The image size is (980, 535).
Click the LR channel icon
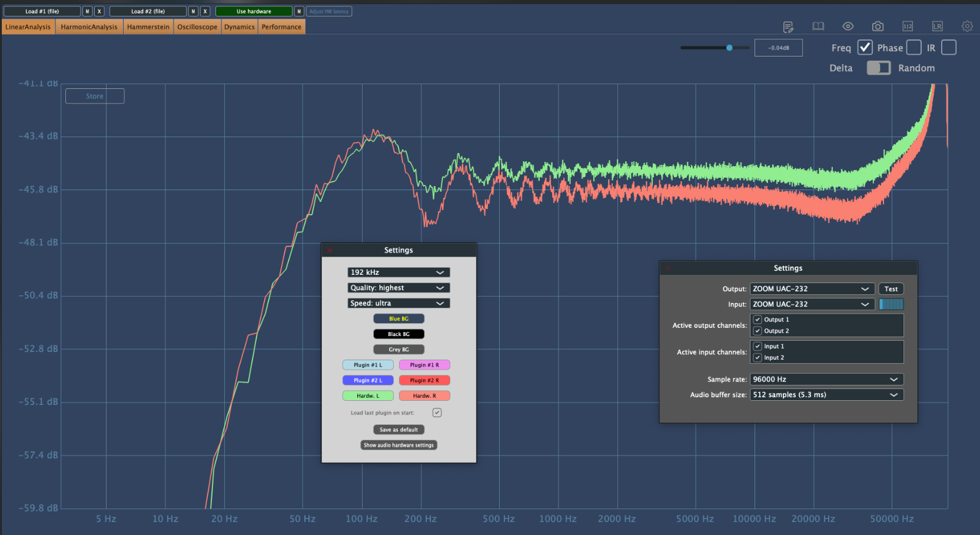point(937,26)
